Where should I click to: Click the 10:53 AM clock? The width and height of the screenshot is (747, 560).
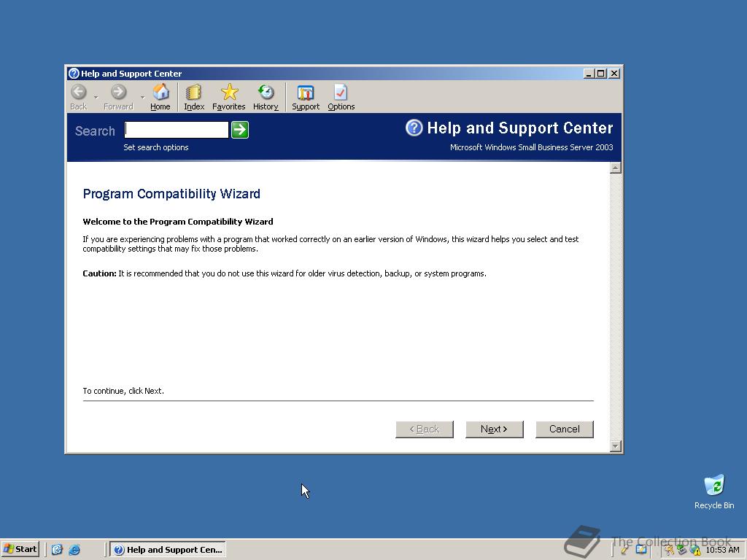click(722, 550)
